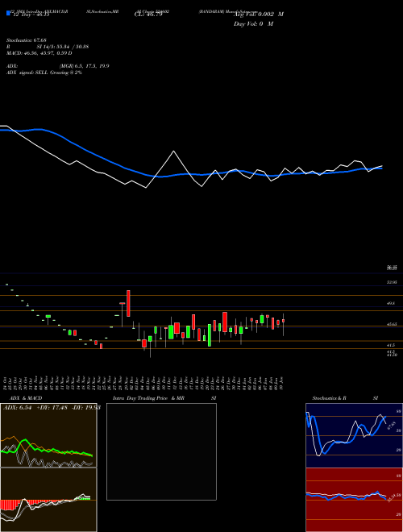Viewport: 403px width, 532px height.
Task: Click the last red candle on the chart
Action: [283, 321]
